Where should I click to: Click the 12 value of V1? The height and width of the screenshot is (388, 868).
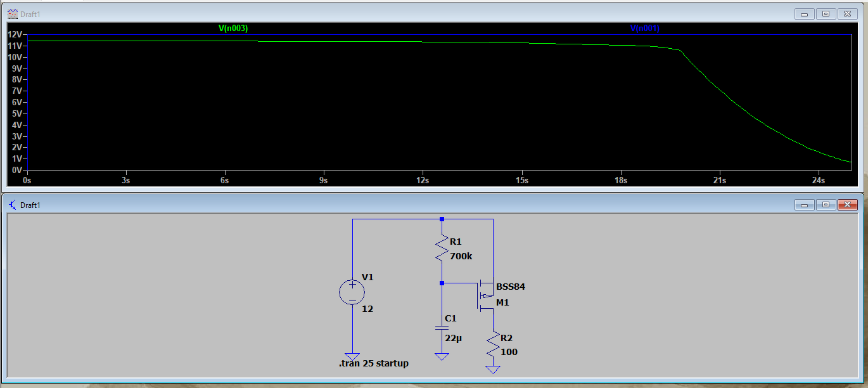[367, 309]
